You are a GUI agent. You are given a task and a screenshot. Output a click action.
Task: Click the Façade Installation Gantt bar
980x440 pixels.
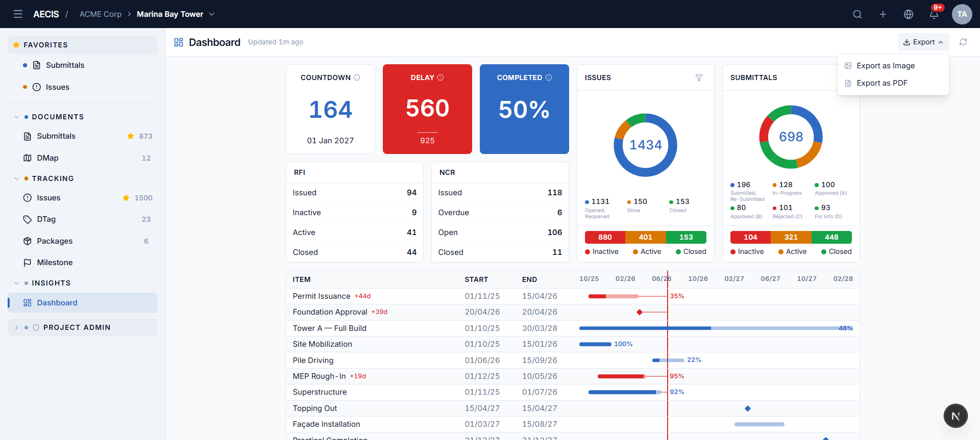point(759,424)
